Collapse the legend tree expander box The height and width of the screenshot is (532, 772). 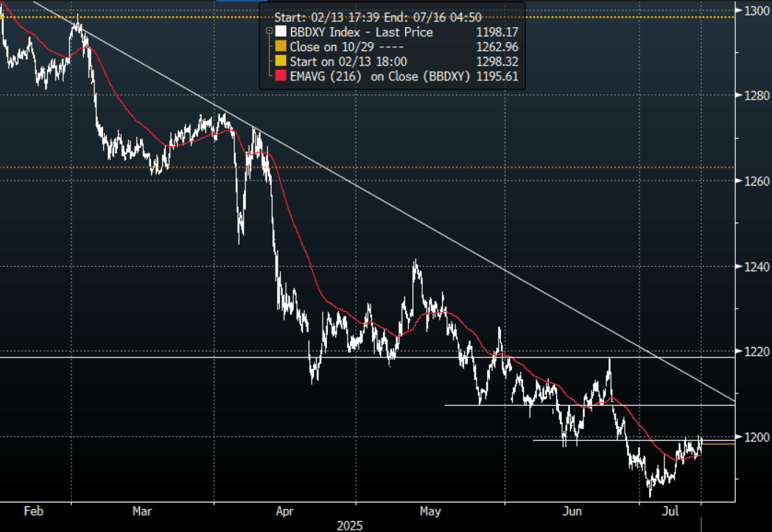tap(269, 31)
